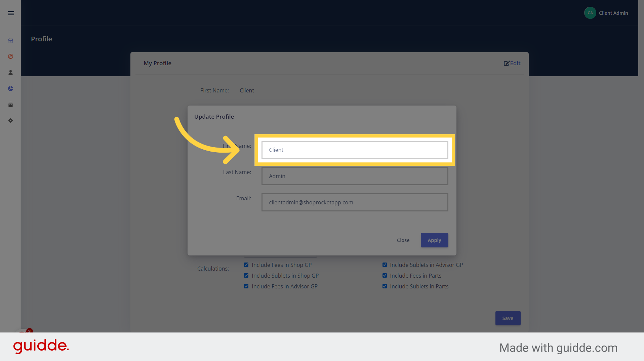This screenshot has width=644, height=361.
Task: Toggle Include Fees in Advisor GP
Action: pyautogui.click(x=246, y=286)
